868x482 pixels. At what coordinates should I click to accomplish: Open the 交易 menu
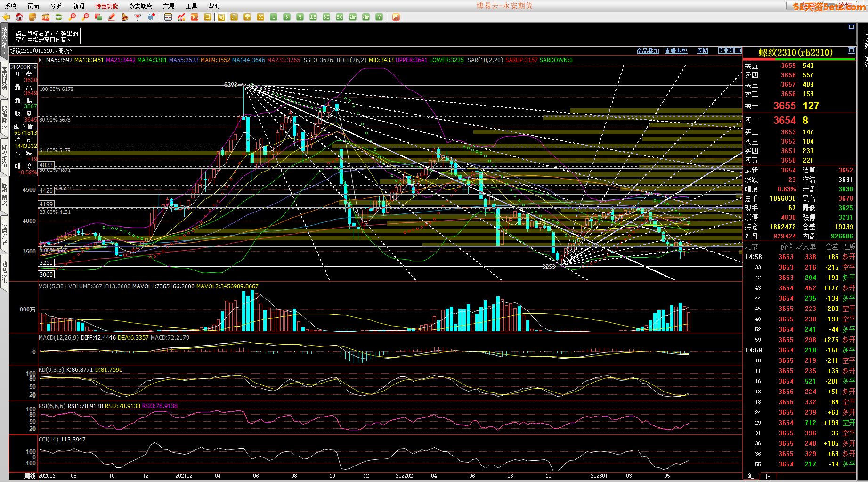coord(169,6)
